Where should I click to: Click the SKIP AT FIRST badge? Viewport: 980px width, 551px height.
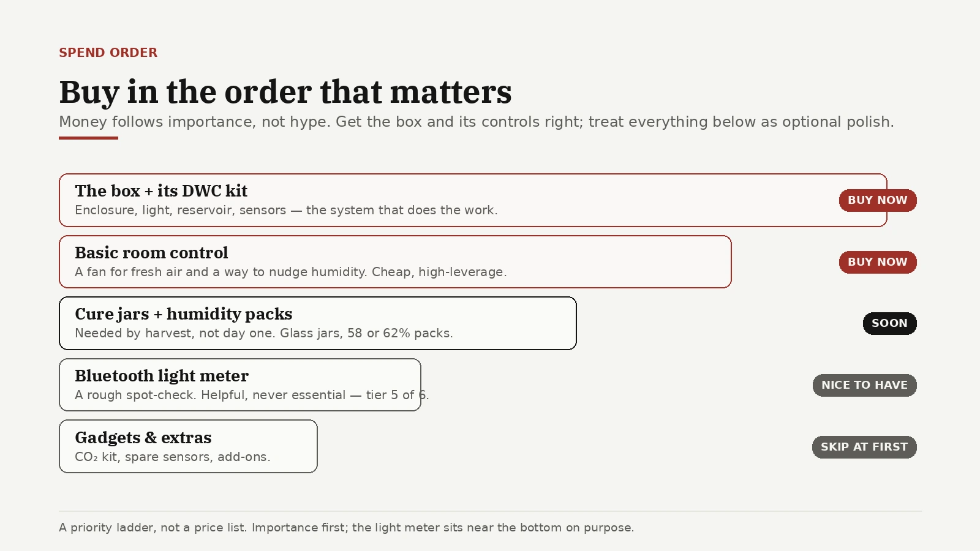pos(864,447)
